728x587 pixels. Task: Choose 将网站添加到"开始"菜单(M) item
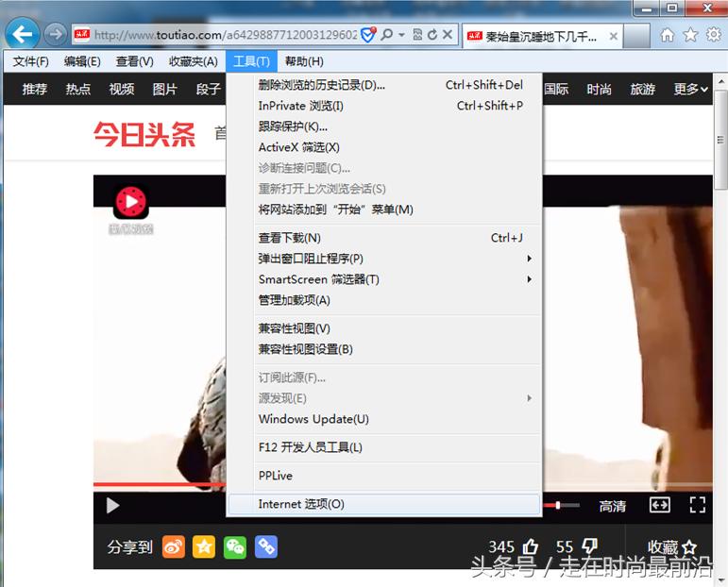coord(384,210)
